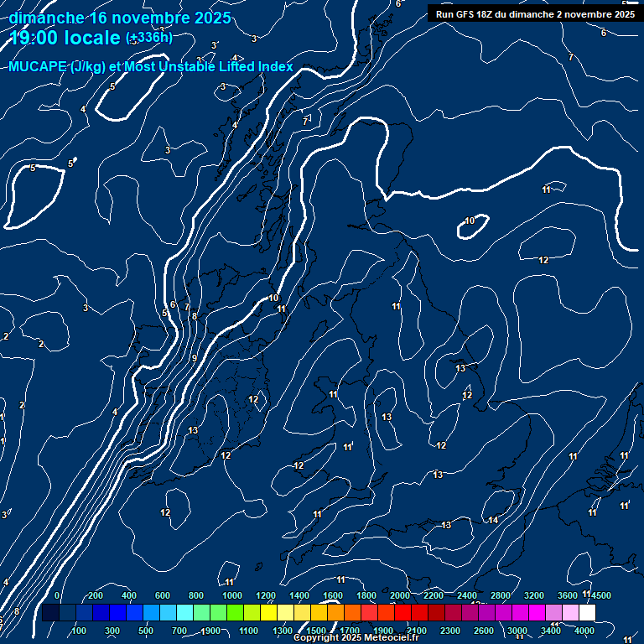Click the (+336h) forecast offset label
This screenshot has width=644, height=644.
click(x=149, y=38)
